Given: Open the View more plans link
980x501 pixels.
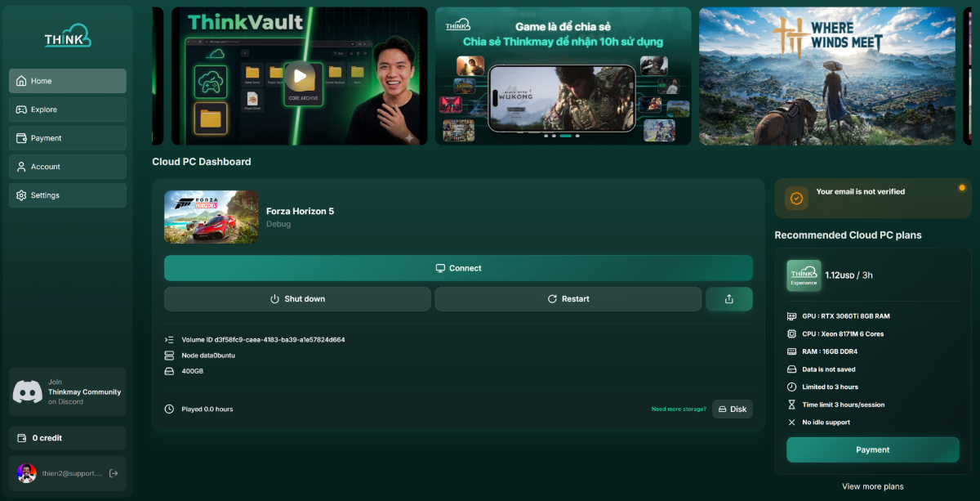Looking at the screenshot, I should [x=873, y=486].
